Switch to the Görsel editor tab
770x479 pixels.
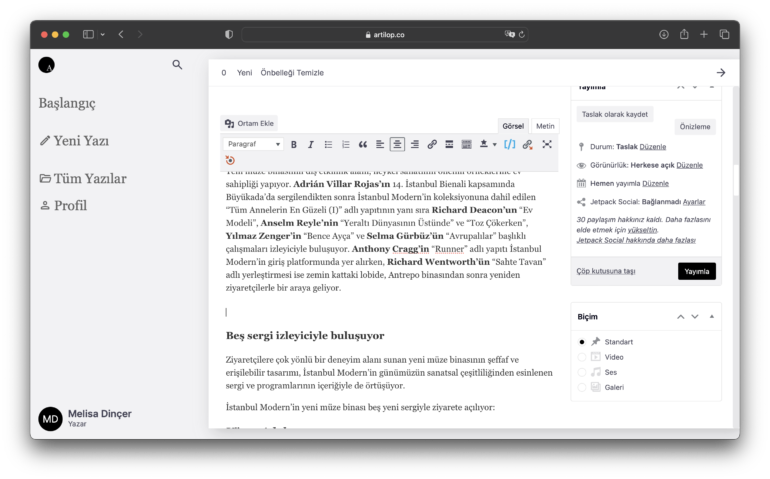click(x=513, y=126)
